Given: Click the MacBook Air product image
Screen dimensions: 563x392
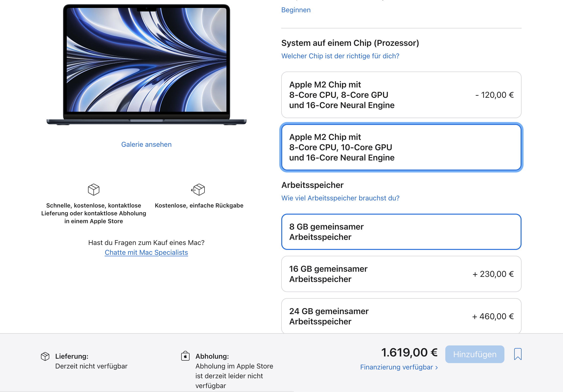Looking at the screenshot, I should click(x=146, y=65).
